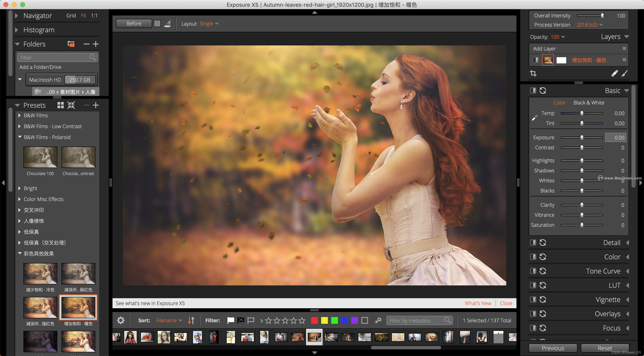Select Grid view in Navigator
Screen dimensions: 644x356
[x=71, y=15]
